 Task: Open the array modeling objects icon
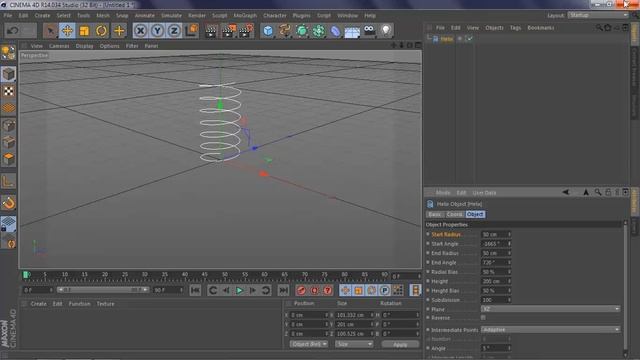tap(318, 31)
